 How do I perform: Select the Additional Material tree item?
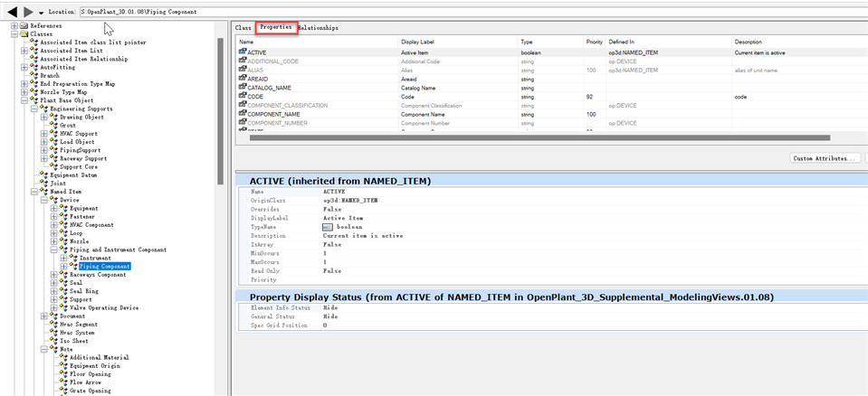tap(99, 358)
